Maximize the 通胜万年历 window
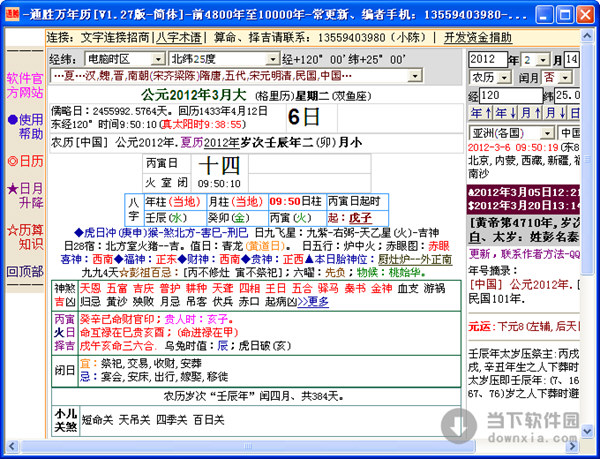 [565, 15]
